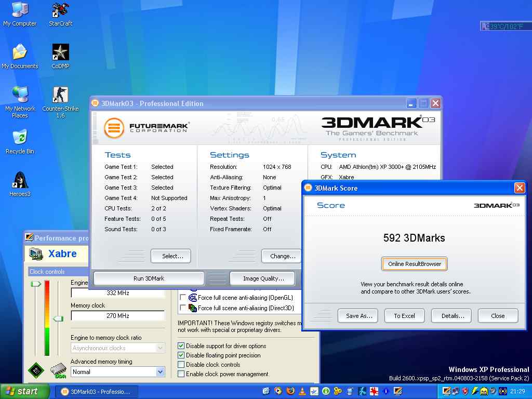532x399 pixels.
Task: Click the Futuremark orange logo icon
Action: click(114, 128)
